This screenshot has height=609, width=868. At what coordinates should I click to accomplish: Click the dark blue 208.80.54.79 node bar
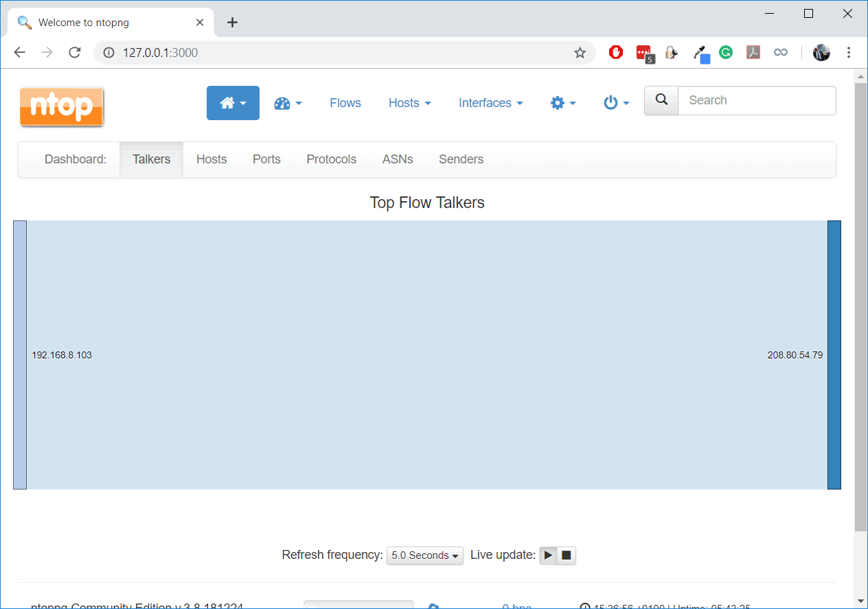tap(834, 355)
